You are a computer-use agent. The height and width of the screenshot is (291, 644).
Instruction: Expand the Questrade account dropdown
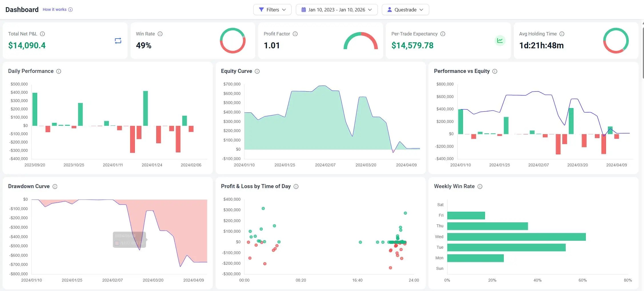405,9
